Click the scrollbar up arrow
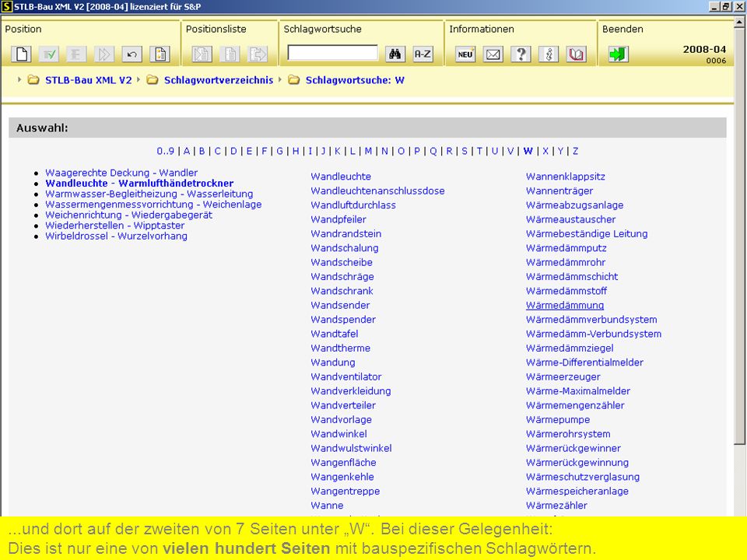This screenshot has height=560, width=747. (740, 23)
